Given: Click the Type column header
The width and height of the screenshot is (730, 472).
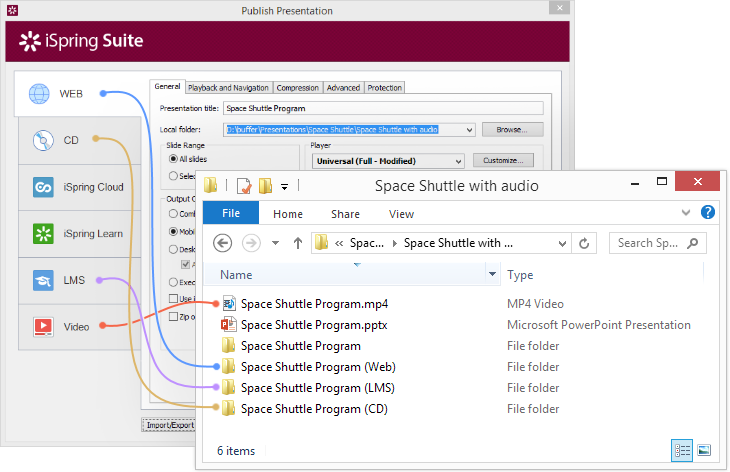Looking at the screenshot, I should 520,275.
